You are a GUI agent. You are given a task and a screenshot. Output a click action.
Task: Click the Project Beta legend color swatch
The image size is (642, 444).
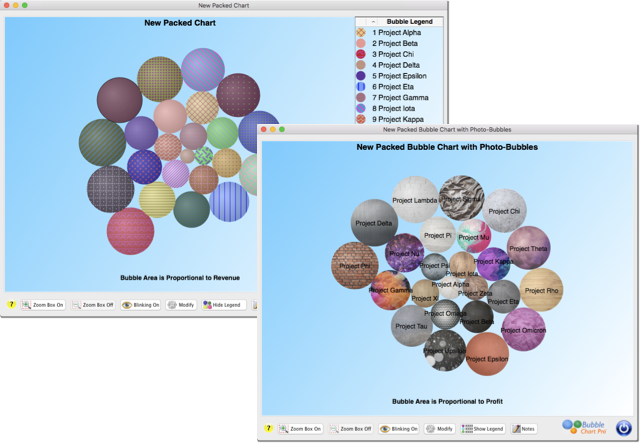coord(361,44)
